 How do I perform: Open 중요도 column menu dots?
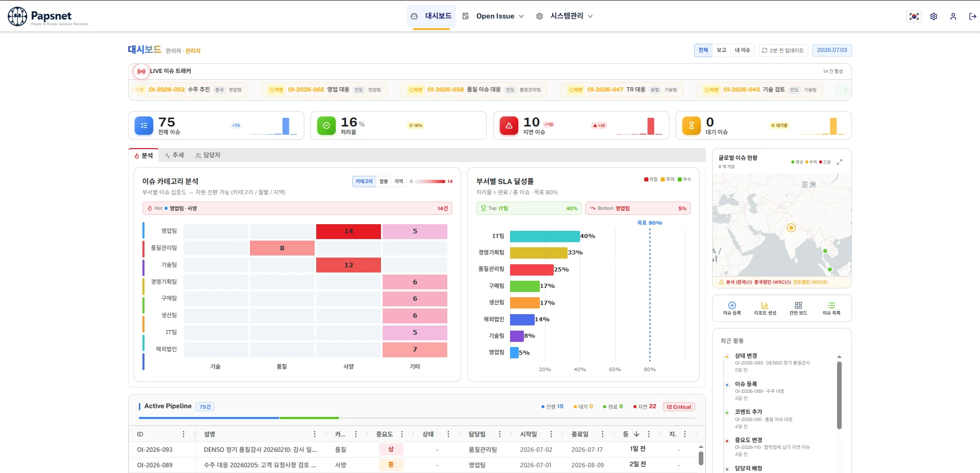[x=402, y=434]
